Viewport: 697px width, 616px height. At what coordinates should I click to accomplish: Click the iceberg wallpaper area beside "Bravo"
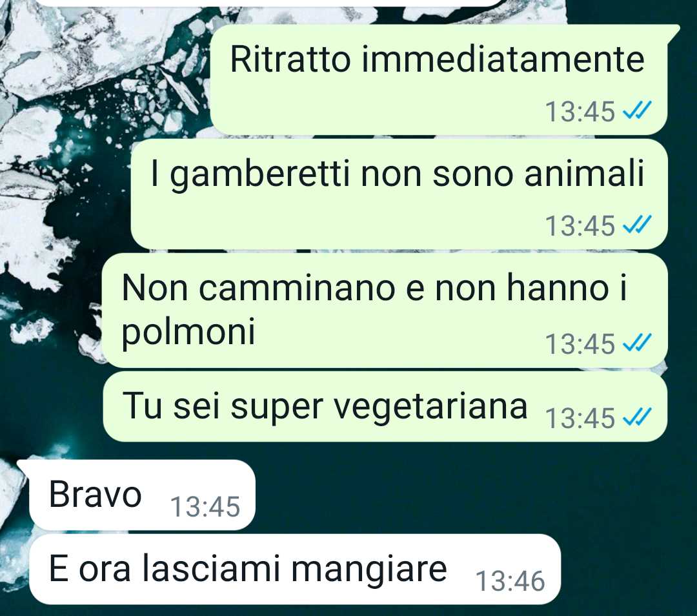445,494
